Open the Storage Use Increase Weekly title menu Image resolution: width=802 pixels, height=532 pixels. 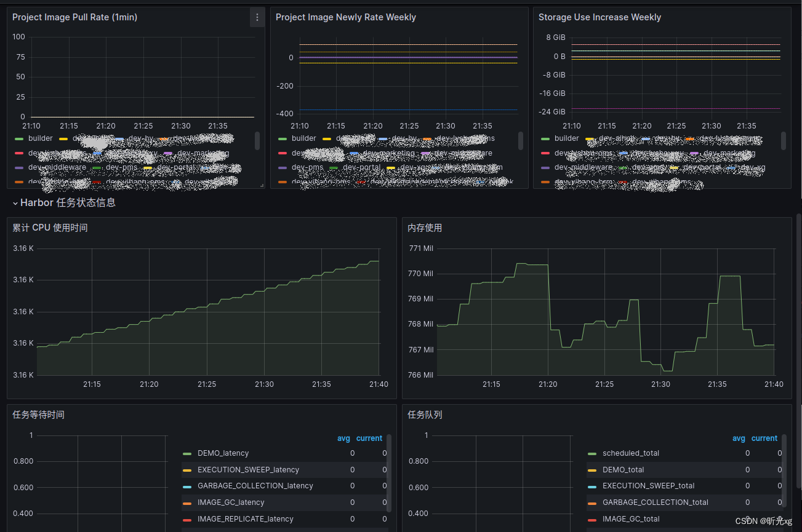point(599,17)
